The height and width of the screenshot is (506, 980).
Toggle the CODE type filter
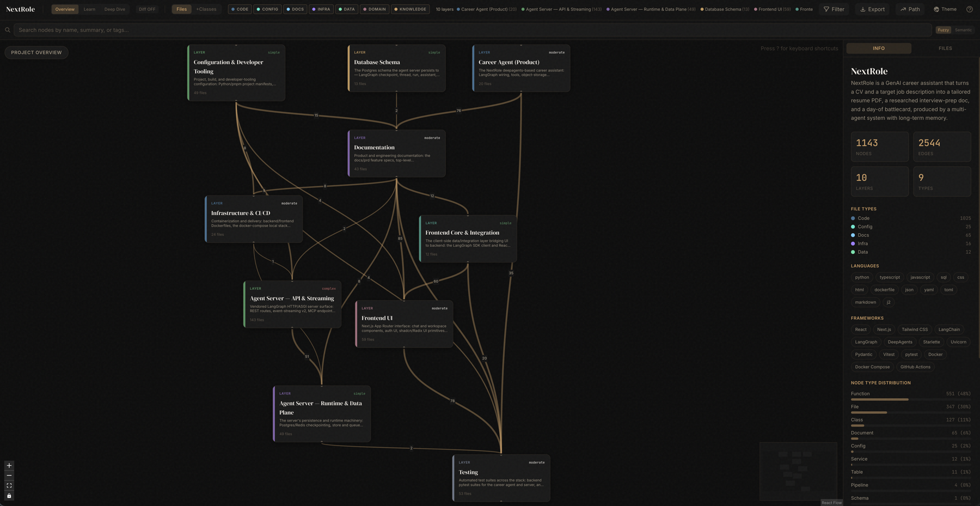pos(240,9)
